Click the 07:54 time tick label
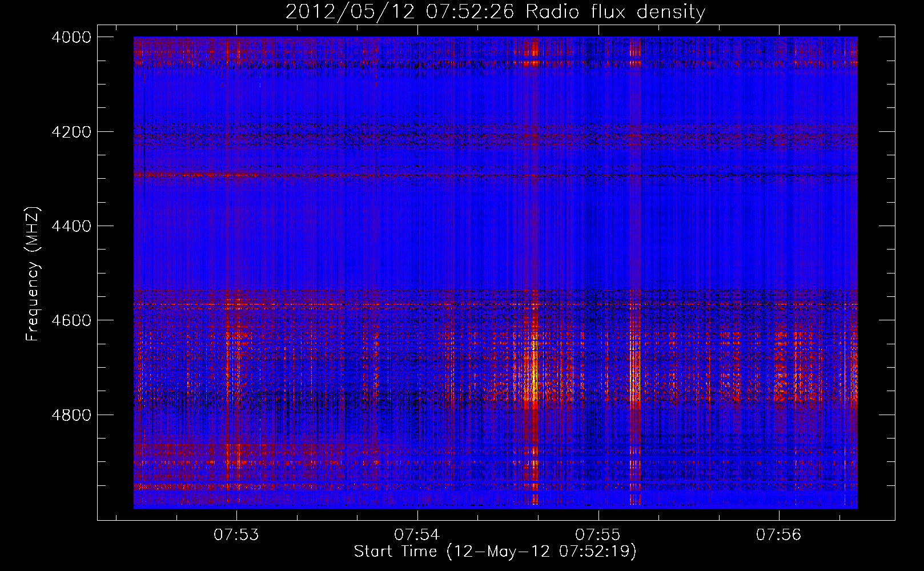 pos(417,534)
